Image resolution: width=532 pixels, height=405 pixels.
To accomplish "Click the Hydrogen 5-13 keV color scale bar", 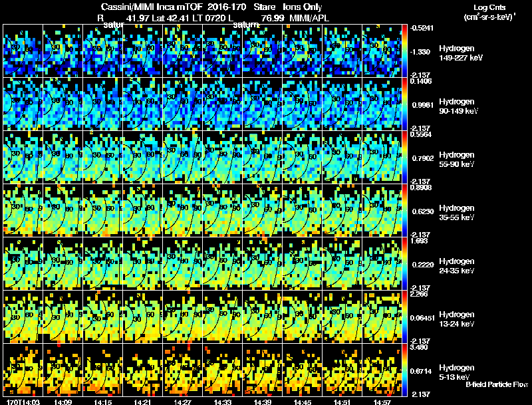I will point(404,370).
